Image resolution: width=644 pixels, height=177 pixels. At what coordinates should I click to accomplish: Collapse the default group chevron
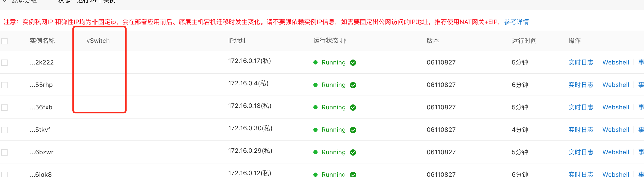click(4, 1)
